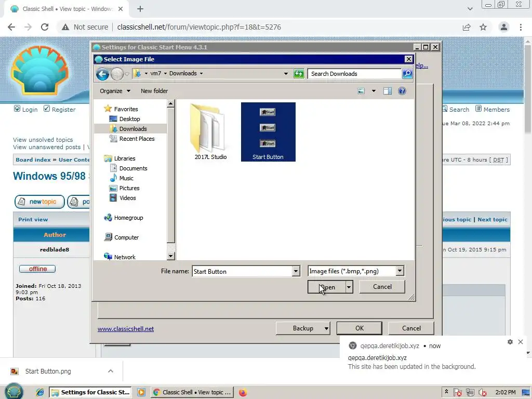Expand the view options dropdown arrow

[x=374, y=91]
